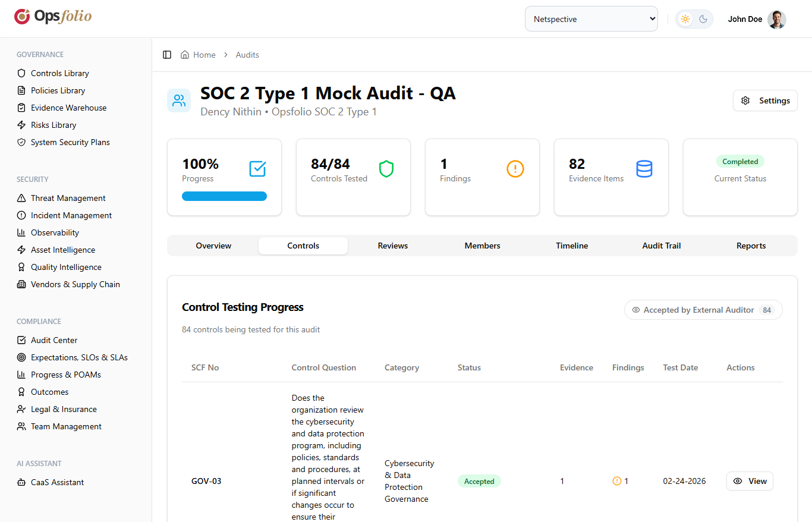The image size is (812, 522).
Task: Click the Opsfolio logo
Action: [52, 17]
